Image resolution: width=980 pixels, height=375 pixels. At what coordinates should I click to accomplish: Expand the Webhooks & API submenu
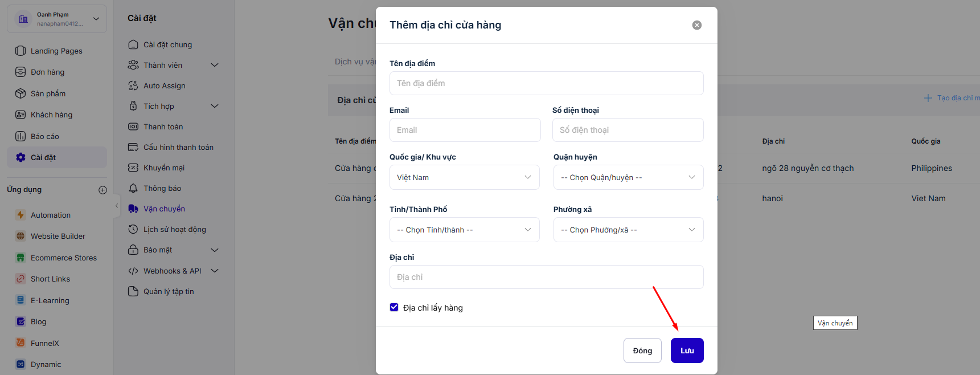[215, 271]
